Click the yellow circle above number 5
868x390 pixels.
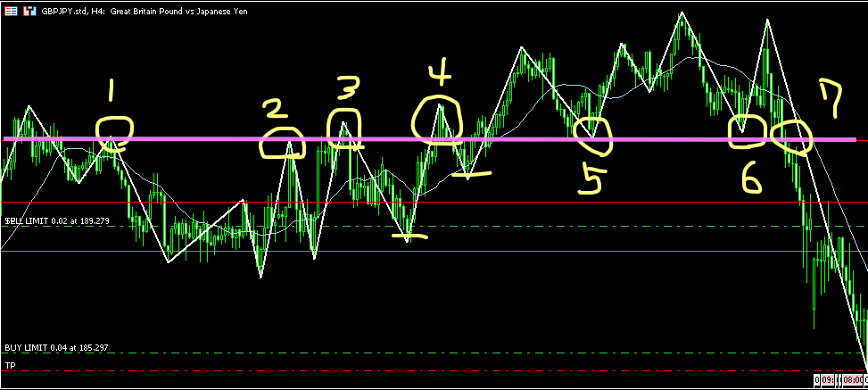coord(593,135)
